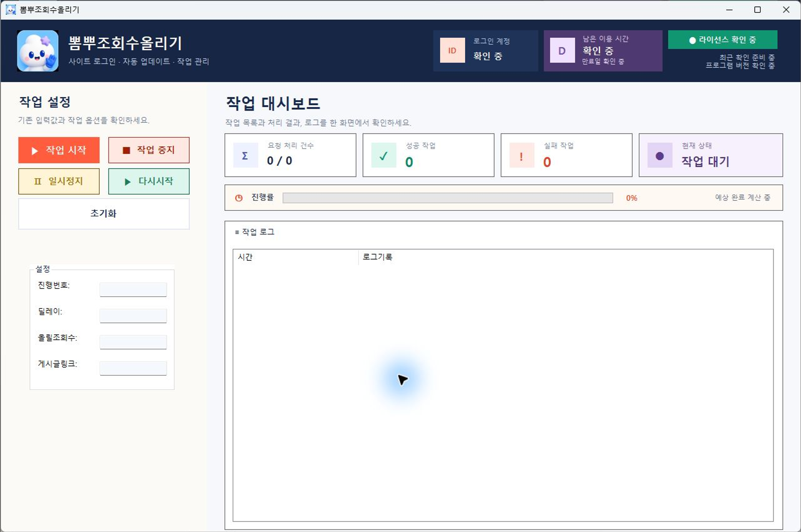The height and width of the screenshot is (532, 801).
Task: Minimize the 뽐뿌조회수올리기 window
Action: (729, 10)
